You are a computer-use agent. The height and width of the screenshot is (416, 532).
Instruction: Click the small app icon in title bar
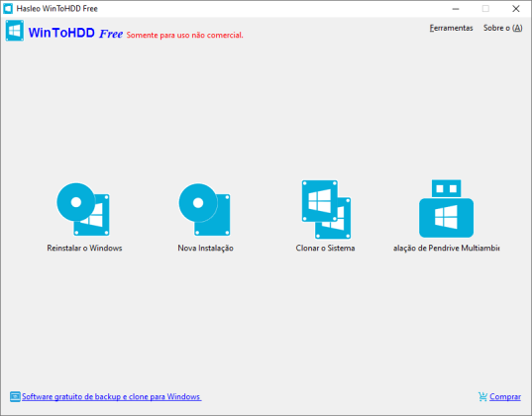pos(8,9)
